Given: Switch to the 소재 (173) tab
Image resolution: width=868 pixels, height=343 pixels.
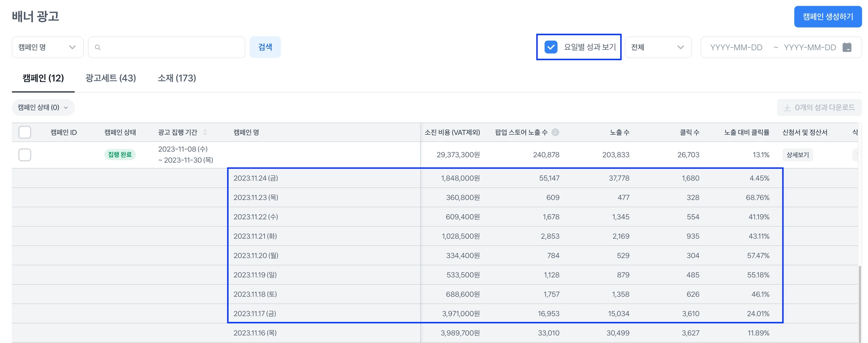Looking at the screenshot, I should pos(177,78).
